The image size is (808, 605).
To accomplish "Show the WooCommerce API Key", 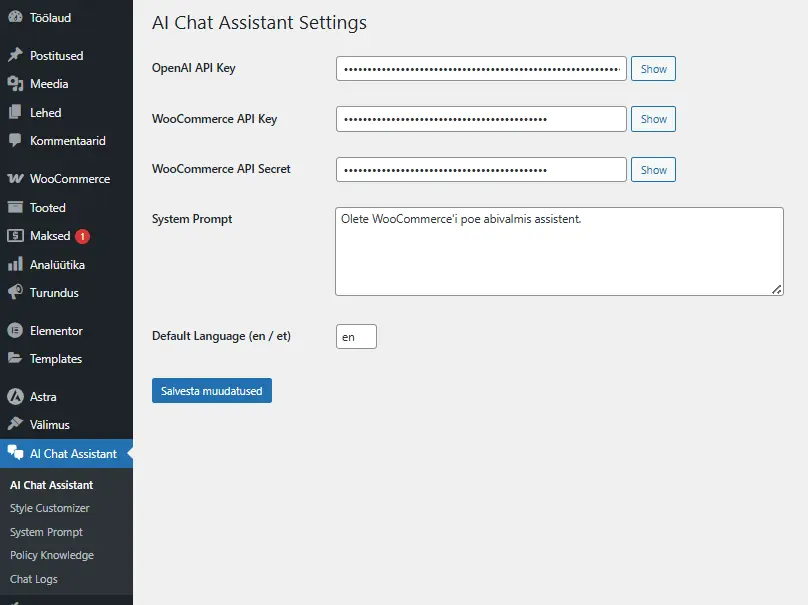I will (653, 119).
